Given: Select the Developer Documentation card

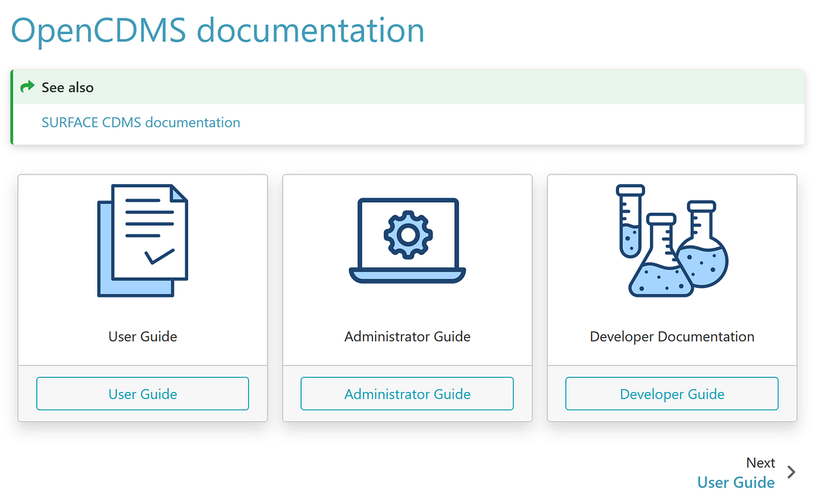Looking at the screenshot, I should point(671,393).
